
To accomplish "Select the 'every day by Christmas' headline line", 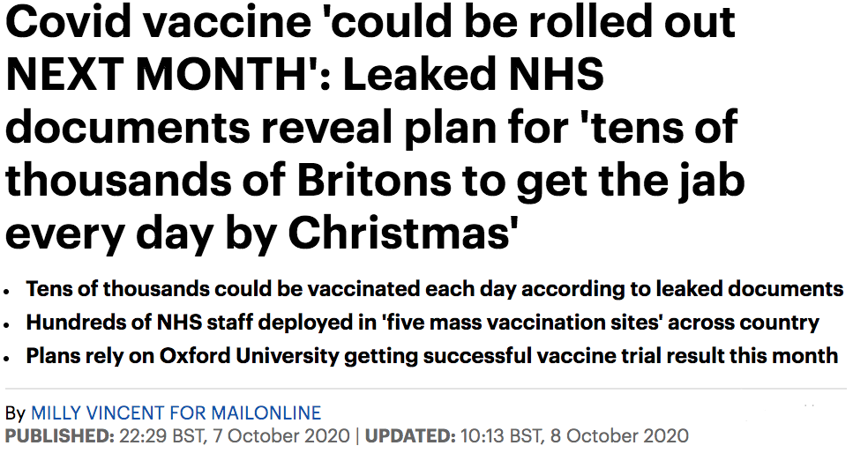I will [x=261, y=234].
